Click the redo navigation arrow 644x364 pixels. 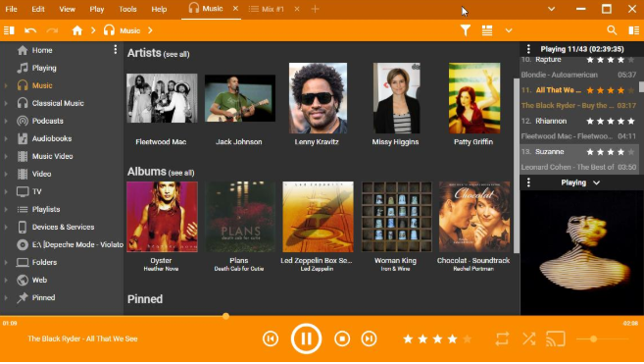[52, 30]
